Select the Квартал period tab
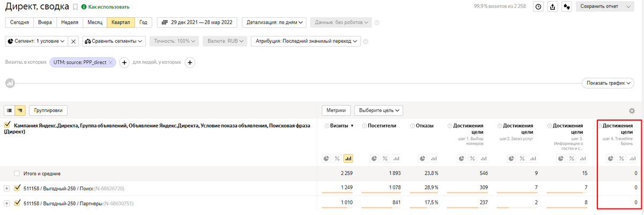 pos(121,23)
